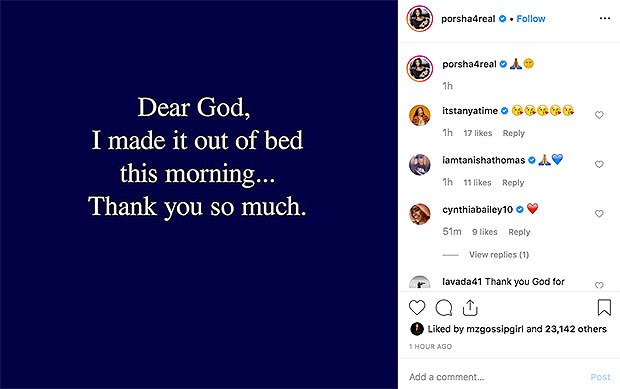Like itstanyatime's comment heart
This screenshot has height=389, width=620.
pos(599,115)
